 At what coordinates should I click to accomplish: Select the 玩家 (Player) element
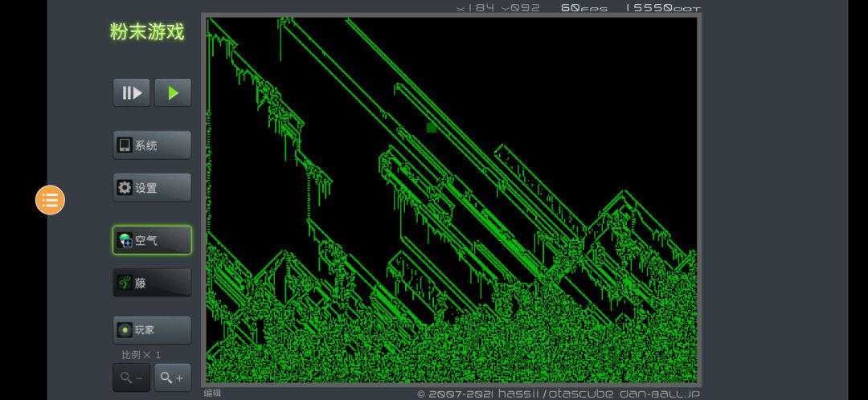click(x=152, y=330)
